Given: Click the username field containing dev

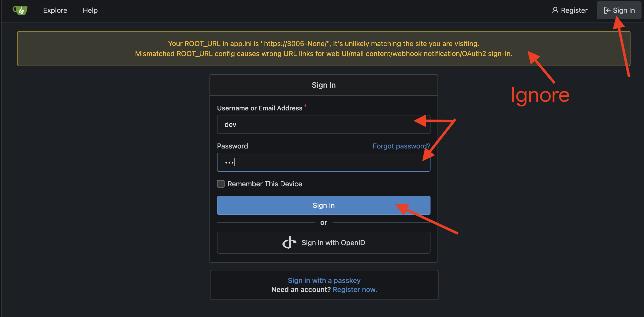Looking at the screenshot, I should [323, 124].
